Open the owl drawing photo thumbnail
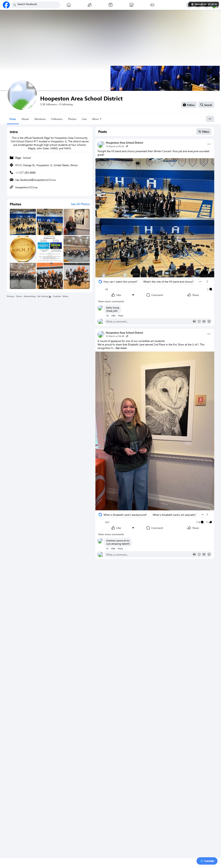Image resolution: width=221 pixels, height=868 pixels. click(x=77, y=222)
